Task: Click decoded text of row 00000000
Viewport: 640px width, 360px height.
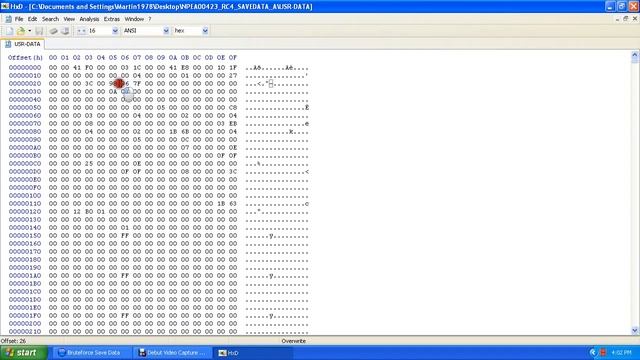Action: pos(277,68)
